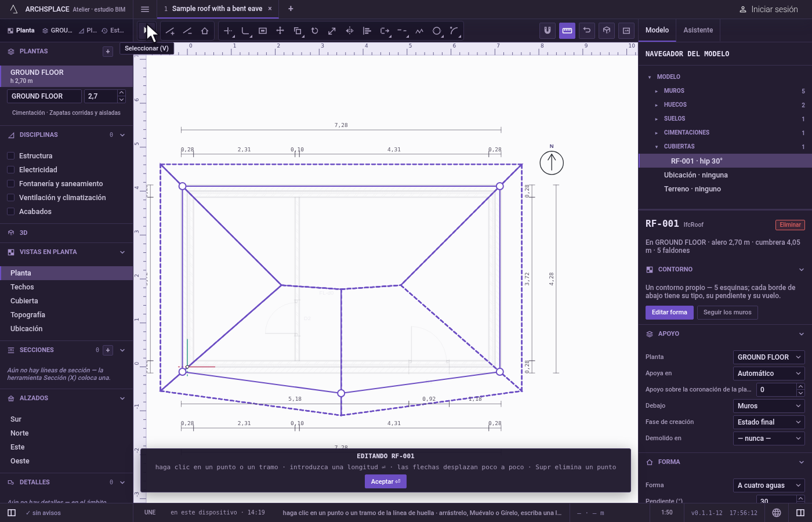Choose the copy/duplicate tool icon

pyautogui.click(x=298, y=31)
